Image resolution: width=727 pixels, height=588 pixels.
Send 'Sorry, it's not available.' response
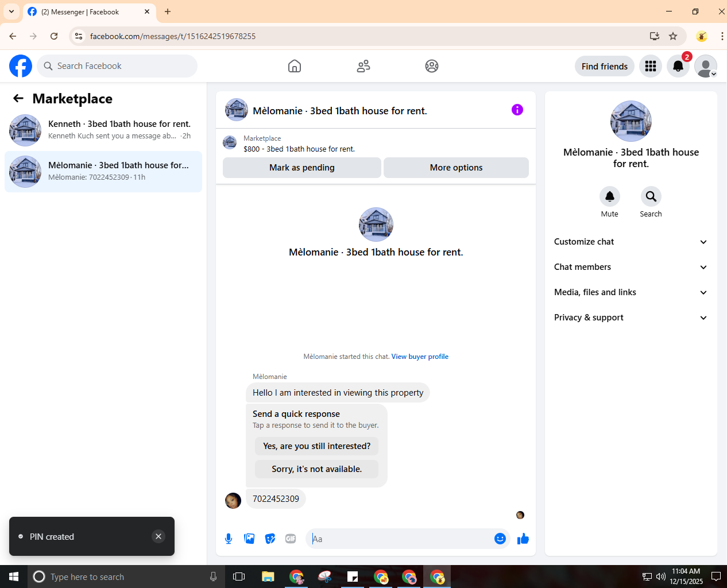(x=317, y=469)
